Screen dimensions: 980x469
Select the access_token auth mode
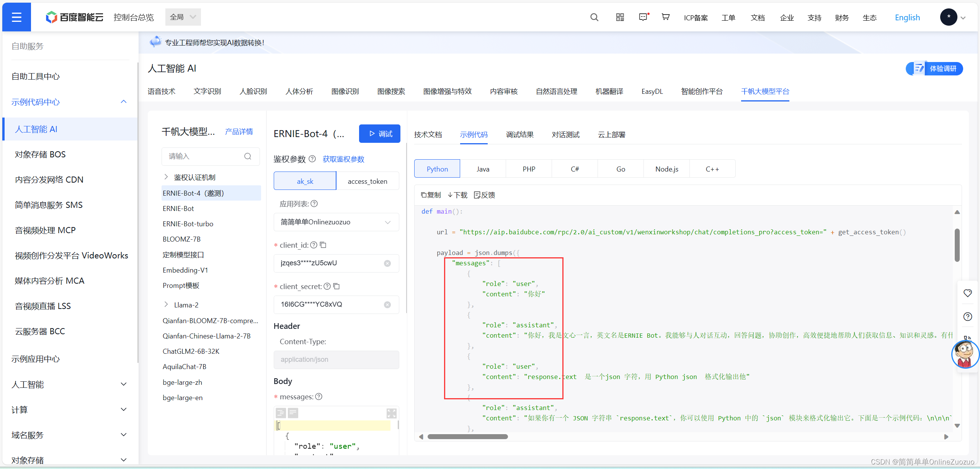(367, 181)
